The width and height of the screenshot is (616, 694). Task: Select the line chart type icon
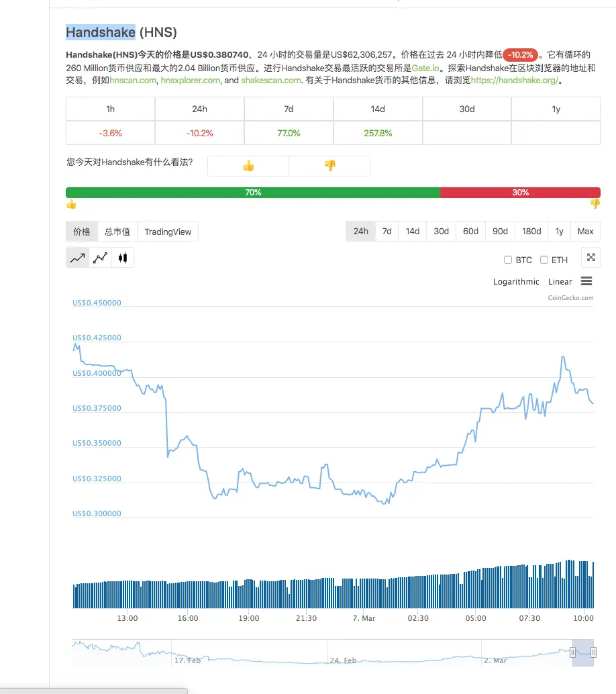click(77, 257)
